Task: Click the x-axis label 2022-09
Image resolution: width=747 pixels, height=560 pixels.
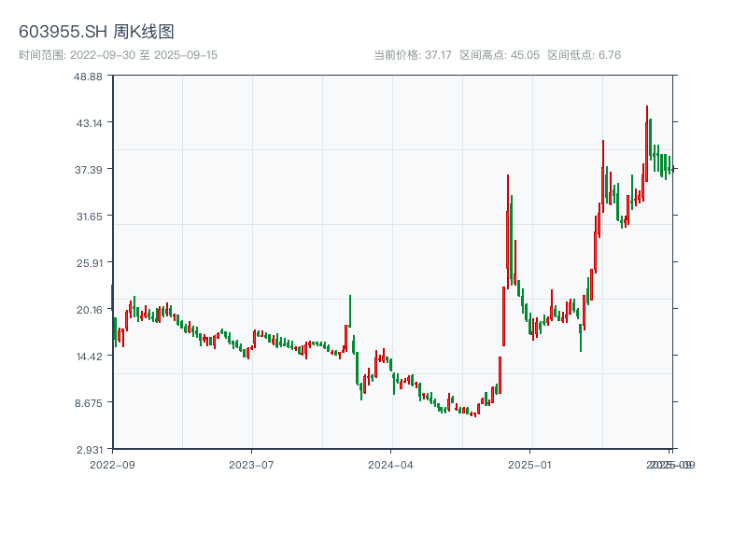Action: (x=112, y=465)
